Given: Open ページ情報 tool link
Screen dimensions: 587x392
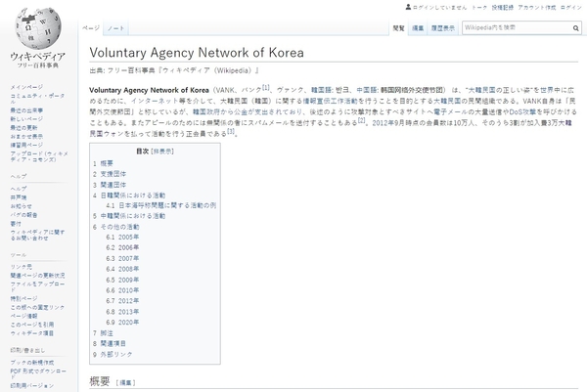Looking at the screenshot, I should point(23,316).
